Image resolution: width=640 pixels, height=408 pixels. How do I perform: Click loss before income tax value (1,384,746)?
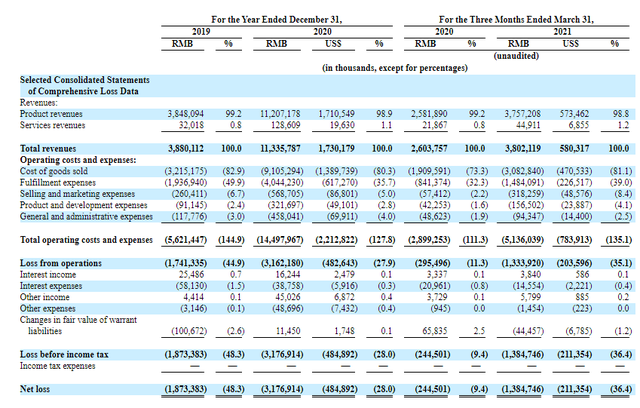point(523,355)
